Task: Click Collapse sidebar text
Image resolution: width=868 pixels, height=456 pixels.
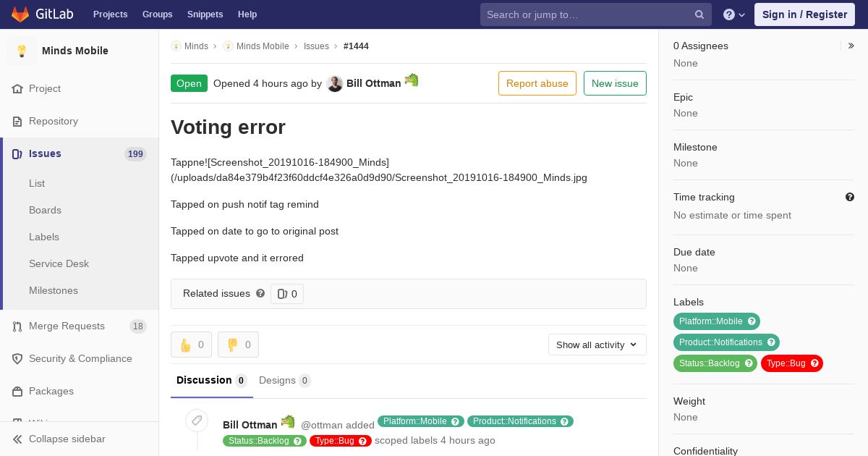Action: point(67,439)
